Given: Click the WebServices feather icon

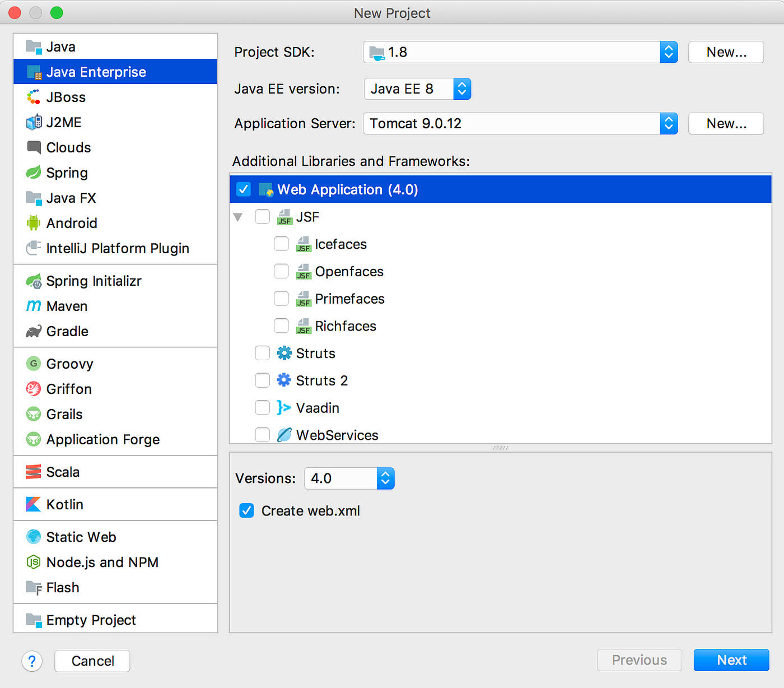Looking at the screenshot, I should point(284,435).
